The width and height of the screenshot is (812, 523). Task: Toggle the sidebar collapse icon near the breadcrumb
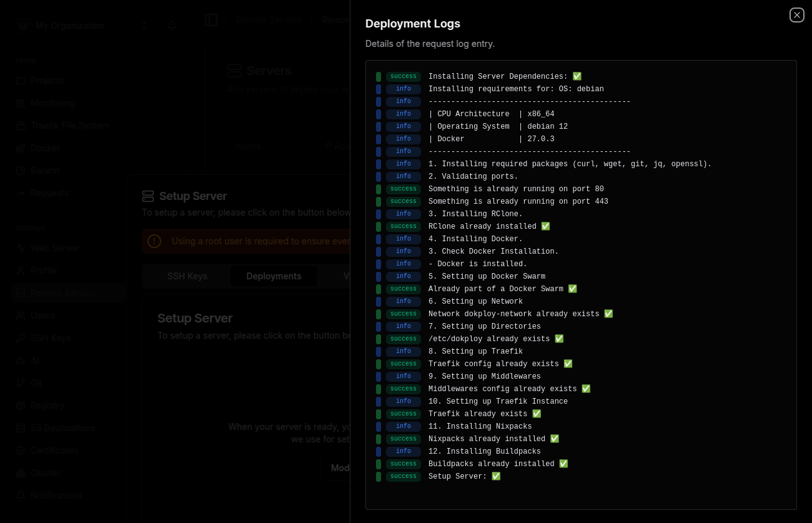pyautogui.click(x=211, y=19)
